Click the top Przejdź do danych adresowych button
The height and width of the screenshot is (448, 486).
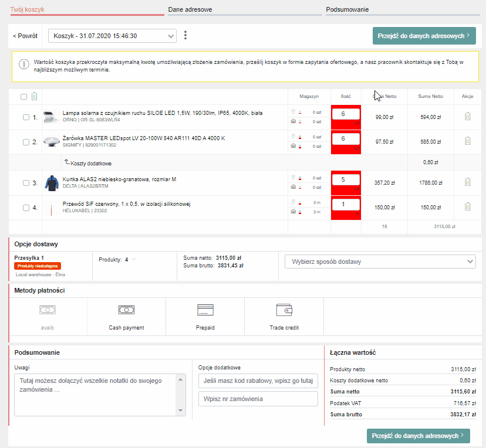pos(424,36)
